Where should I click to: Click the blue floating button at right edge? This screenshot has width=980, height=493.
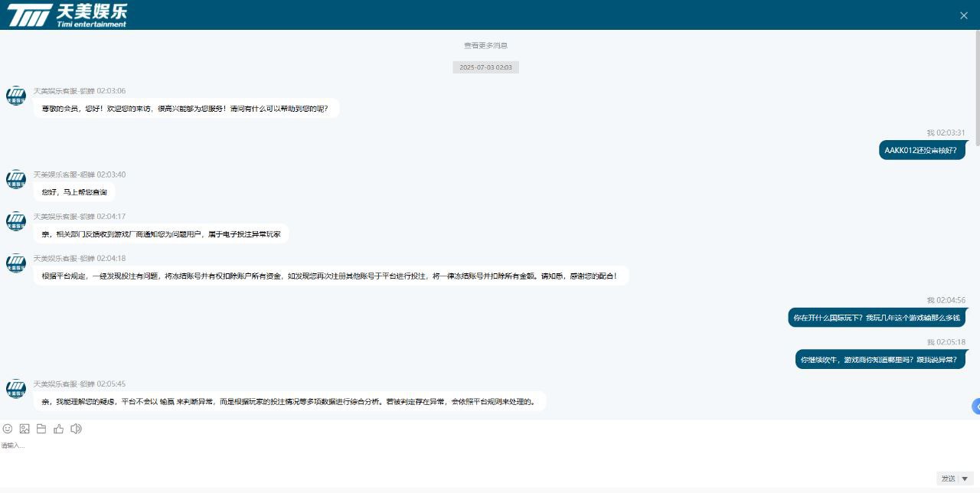[976, 406]
